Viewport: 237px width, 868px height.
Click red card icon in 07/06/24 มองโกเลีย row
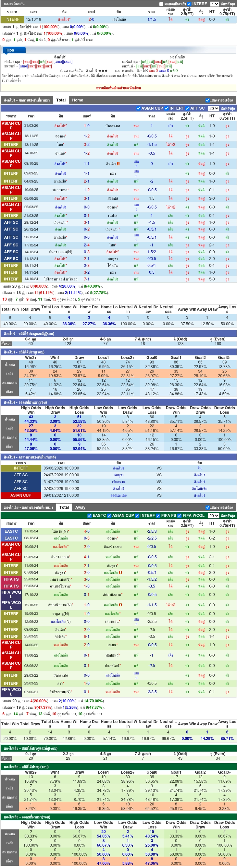[x=120, y=573]
